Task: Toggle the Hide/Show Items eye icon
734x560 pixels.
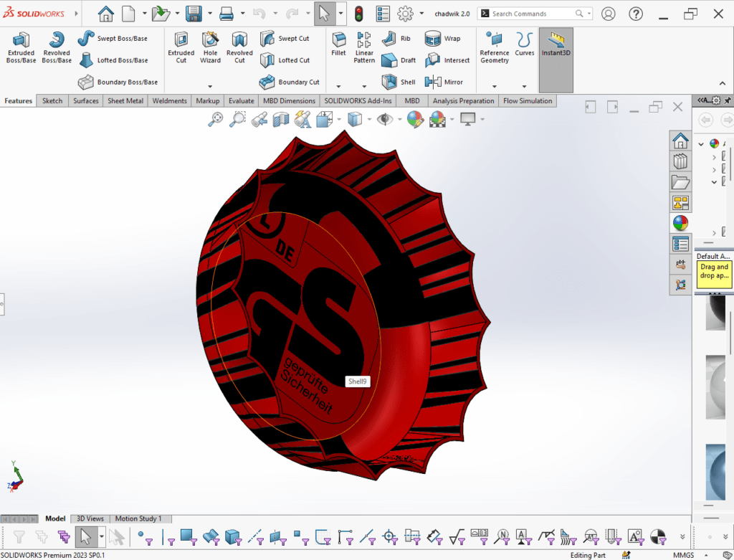Action: [x=386, y=119]
